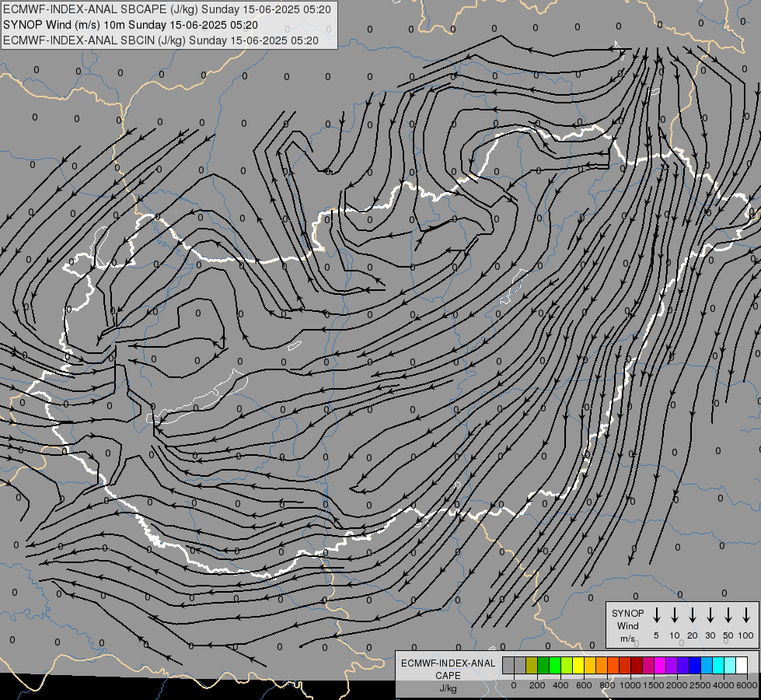Viewport: 761px width, 700px height.
Task: Click the 30 value under wind legend arrows
Action: 710,635
